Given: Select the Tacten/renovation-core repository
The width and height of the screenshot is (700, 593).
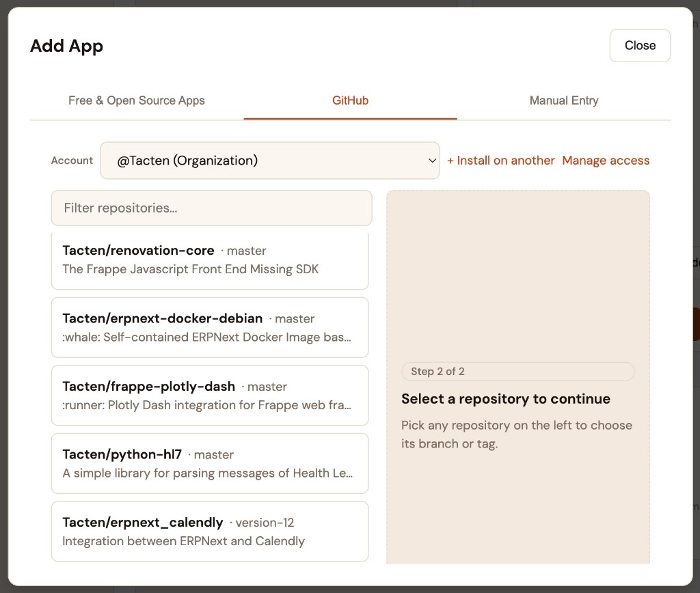Looking at the screenshot, I should tap(210, 260).
